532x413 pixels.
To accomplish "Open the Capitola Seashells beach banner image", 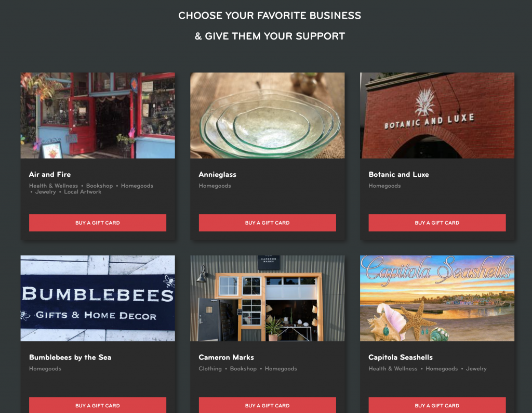I will [437, 298].
